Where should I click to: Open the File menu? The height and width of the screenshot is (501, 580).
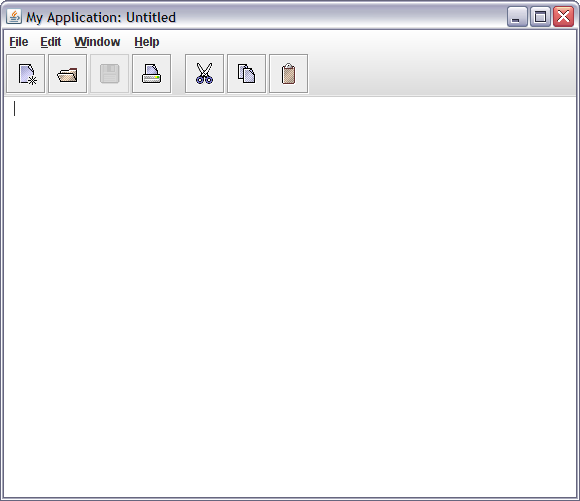19,42
